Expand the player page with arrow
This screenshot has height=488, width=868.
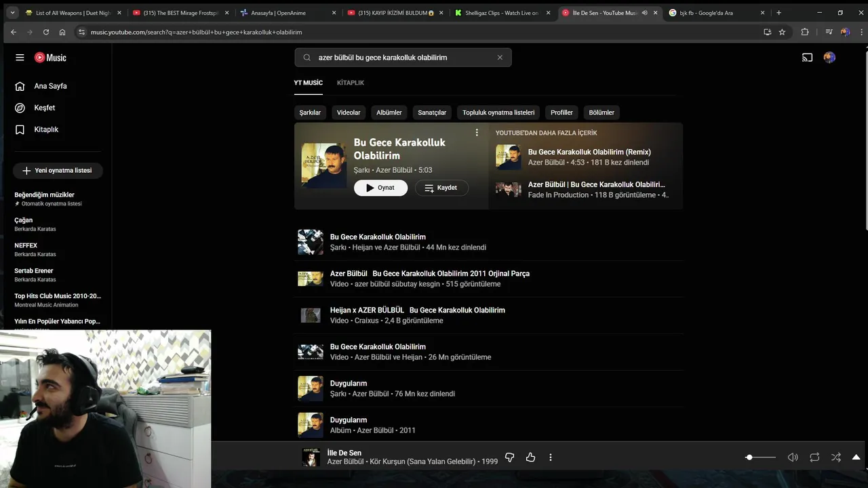click(856, 457)
